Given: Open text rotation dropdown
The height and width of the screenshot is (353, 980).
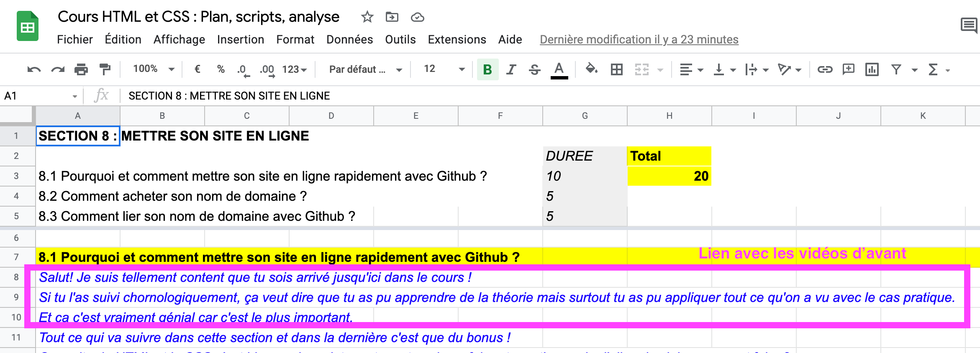Looking at the screenshot, I should pyautogui.click(x=789, y=69).
